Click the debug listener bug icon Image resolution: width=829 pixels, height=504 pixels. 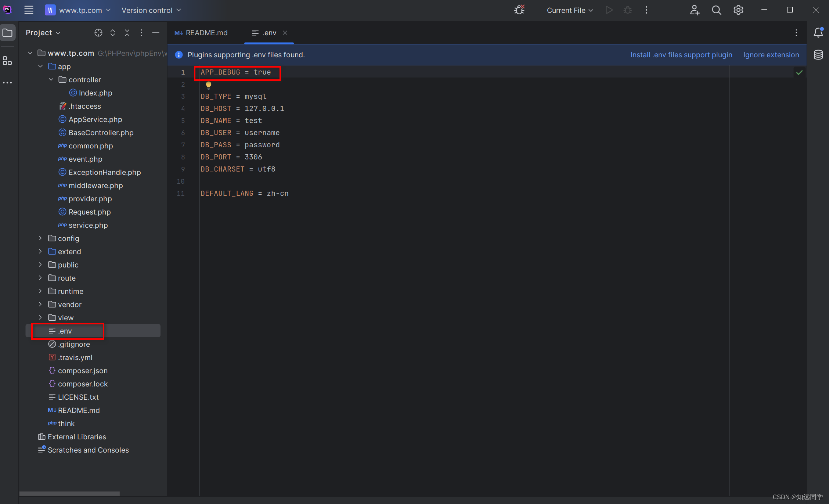519,10
